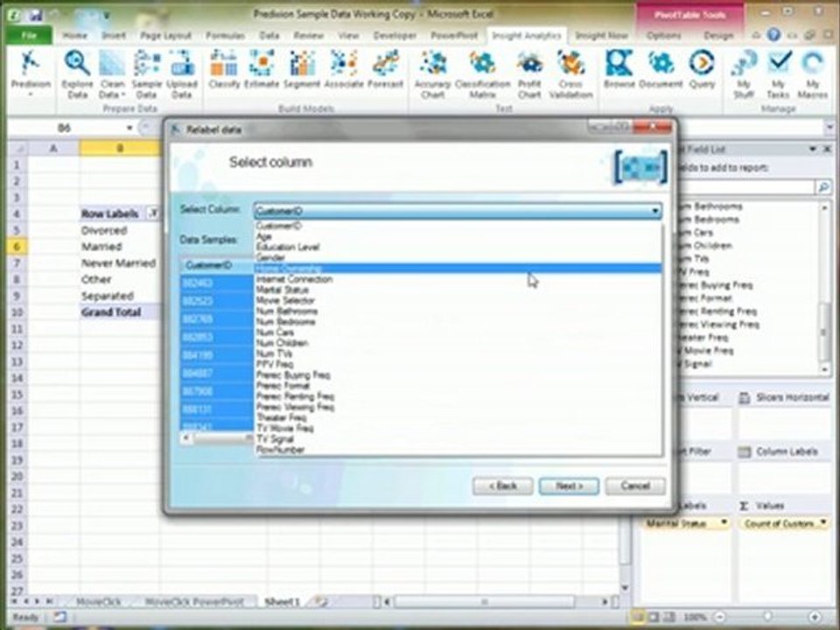Select column A header
Viewport: 840px width, 630px height.
(53, 149)
